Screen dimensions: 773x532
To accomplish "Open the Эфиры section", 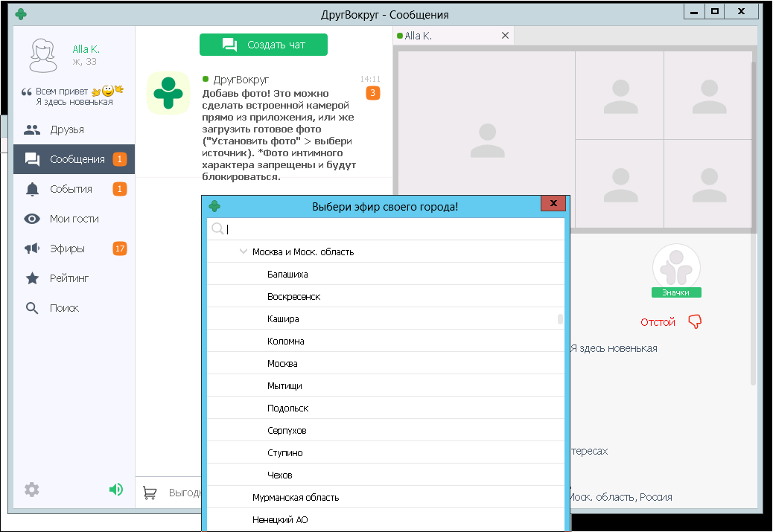I will tap(74, 249).
